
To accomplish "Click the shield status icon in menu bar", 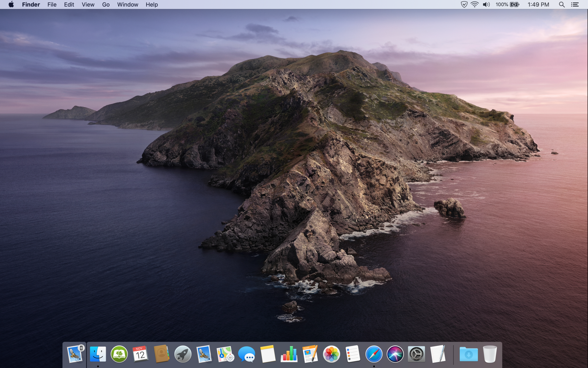I will pyautogui.click(x=464, y=4).
